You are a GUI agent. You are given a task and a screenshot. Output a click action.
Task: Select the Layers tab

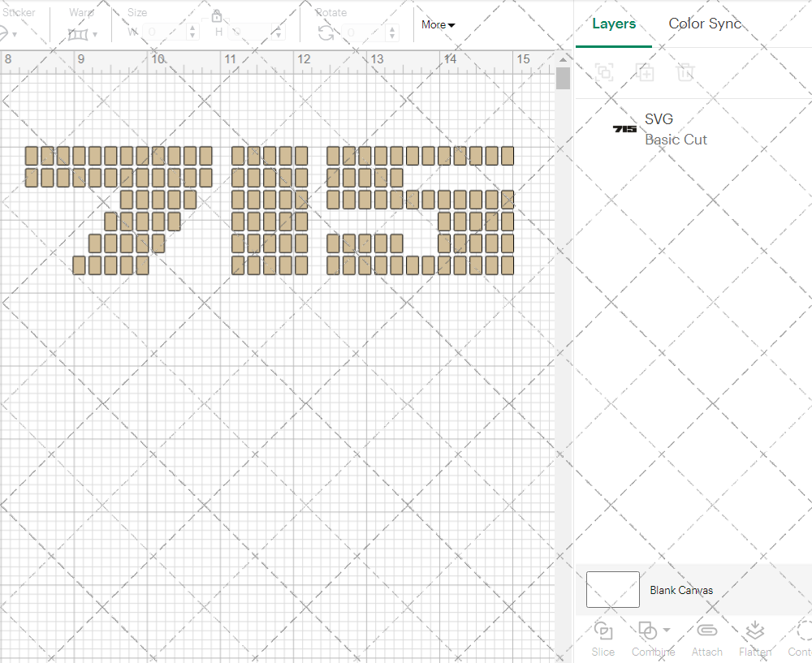pos(614,24)
